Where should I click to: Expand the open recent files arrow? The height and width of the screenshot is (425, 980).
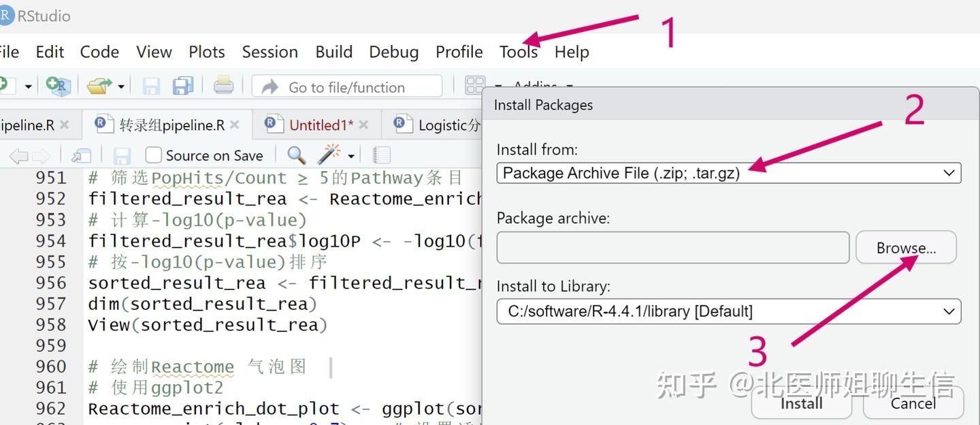pos(121,86)
